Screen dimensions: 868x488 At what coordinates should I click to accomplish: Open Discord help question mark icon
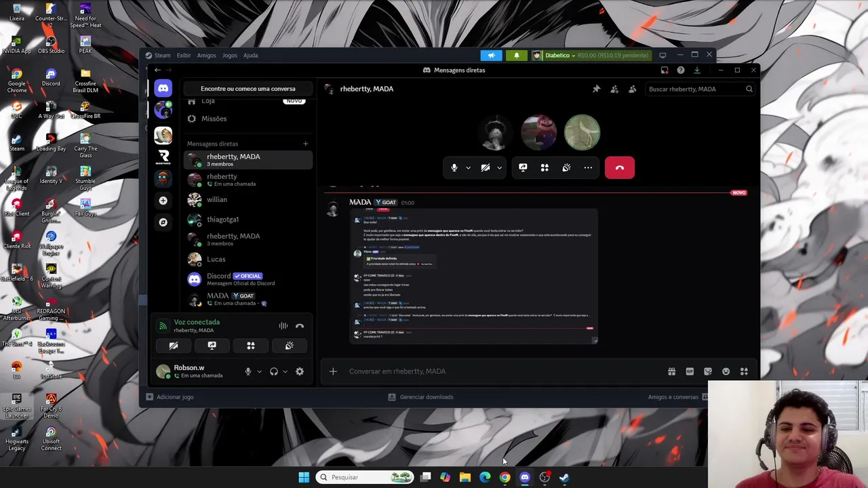click(680, 70)
